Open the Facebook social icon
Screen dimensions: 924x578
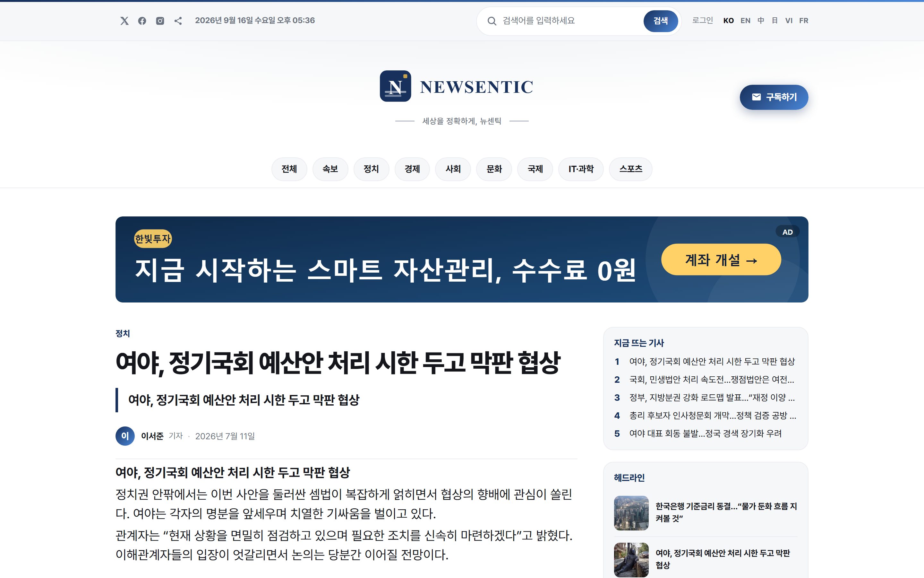pyautogui.click(x=142, y=21)
